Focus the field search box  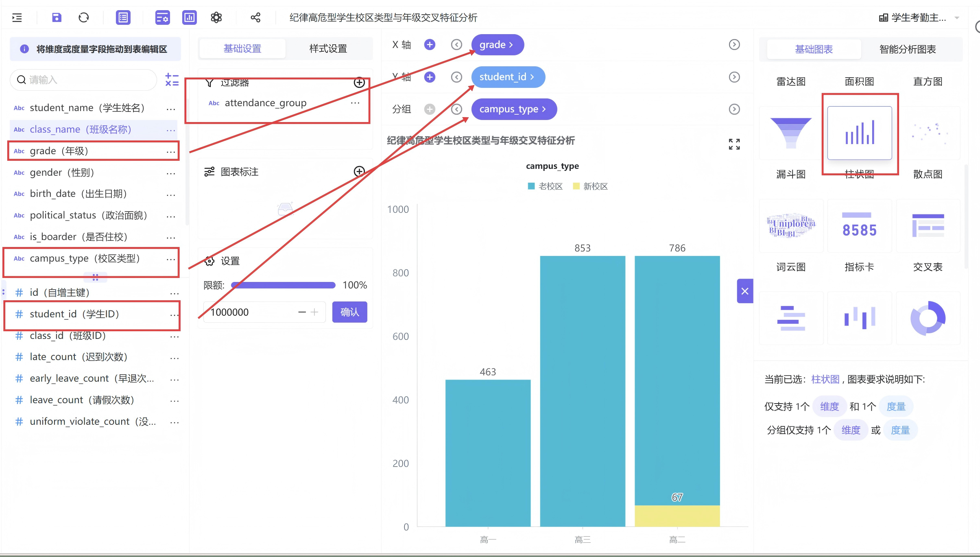pyautogui.click(x=83, y=80)
